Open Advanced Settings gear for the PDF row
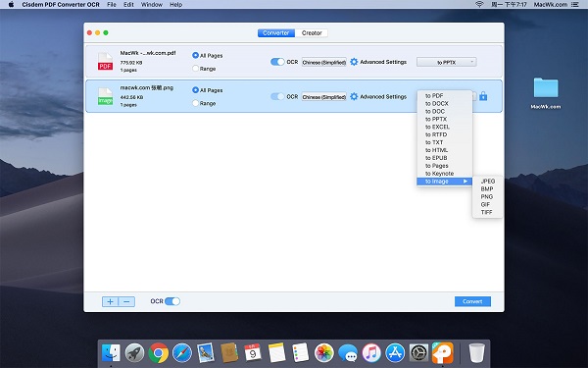 354,62
